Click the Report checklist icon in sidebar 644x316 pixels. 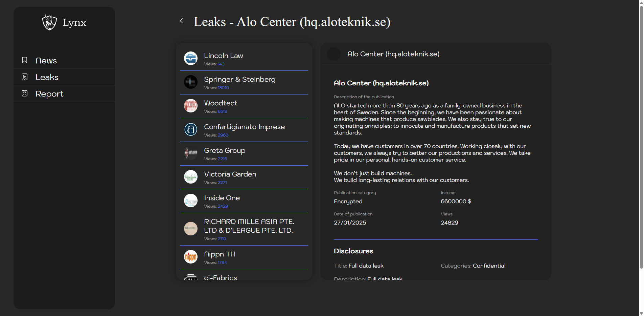pyautogui.click(x=25, y=93)
